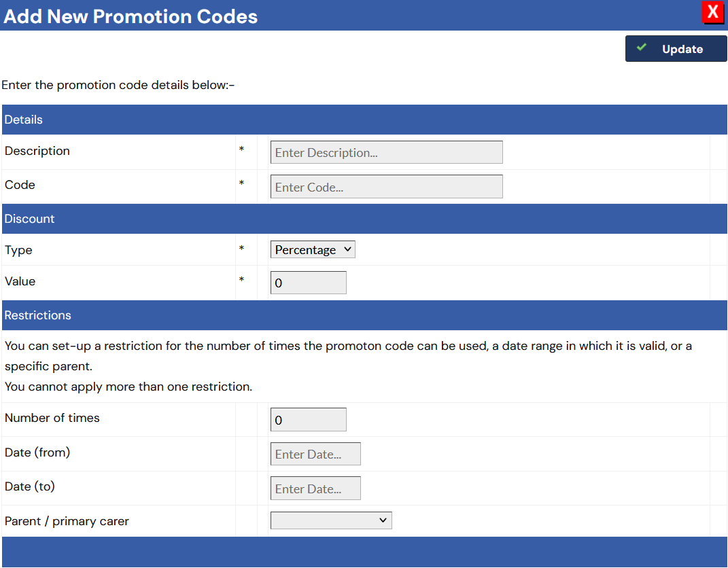Select the discount Value input box
The height and width of the screenshot is (568, 728).
(308, 283)
